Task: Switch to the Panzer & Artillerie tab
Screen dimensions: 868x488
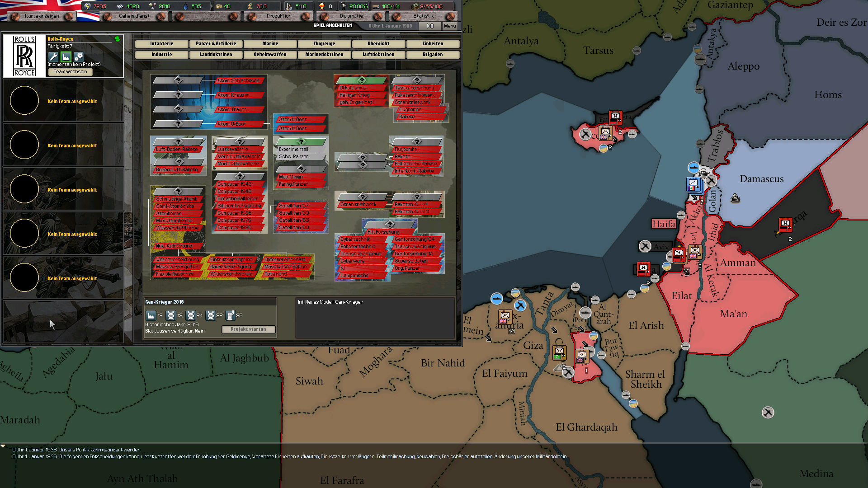Action: tap(216, 43)
